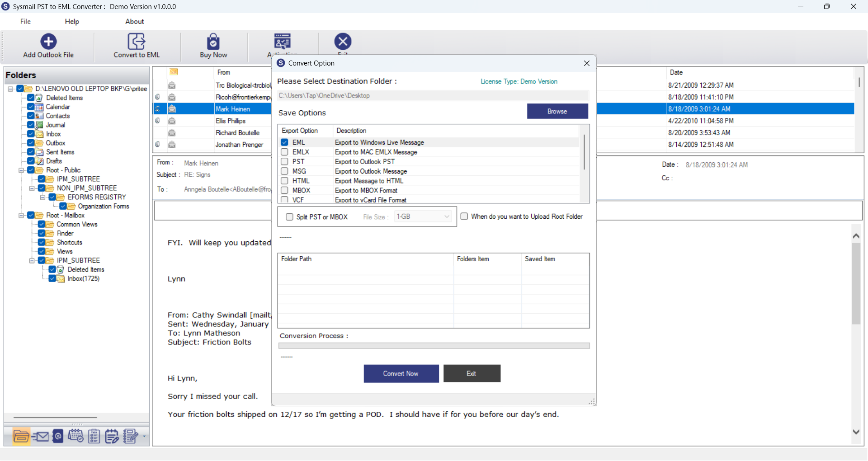Click the Add Outlook File plus icon
868x461 pixels.
(48, 41)
